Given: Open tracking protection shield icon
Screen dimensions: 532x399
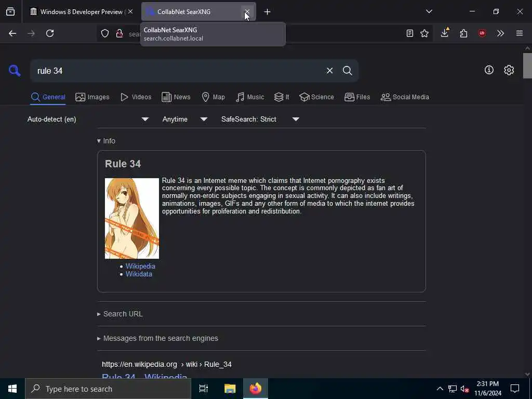Looking at the screenshot, I should pos(105,33).
